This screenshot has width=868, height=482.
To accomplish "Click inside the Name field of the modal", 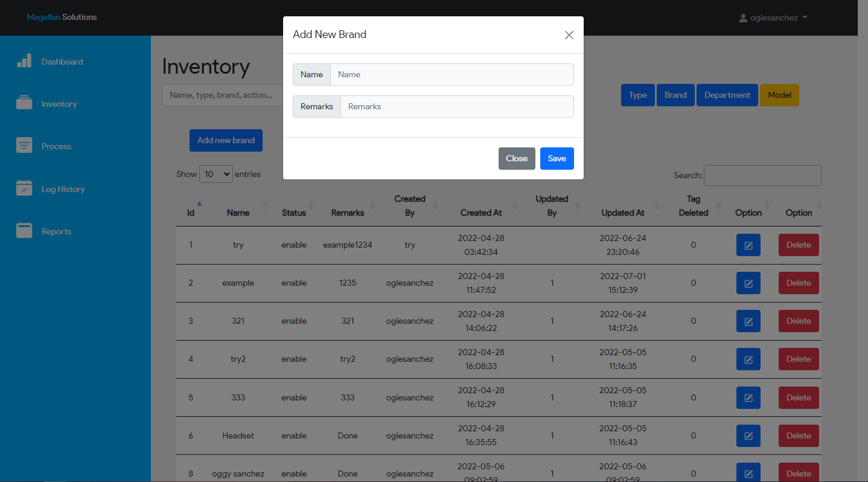I will pos(452,74).
